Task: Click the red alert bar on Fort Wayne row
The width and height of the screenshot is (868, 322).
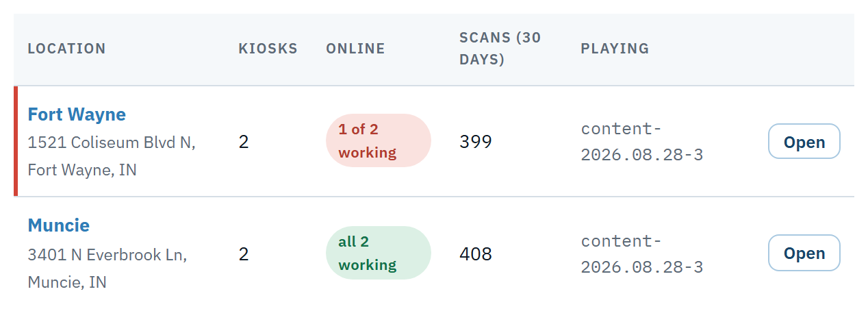Action: click(16, 141)
